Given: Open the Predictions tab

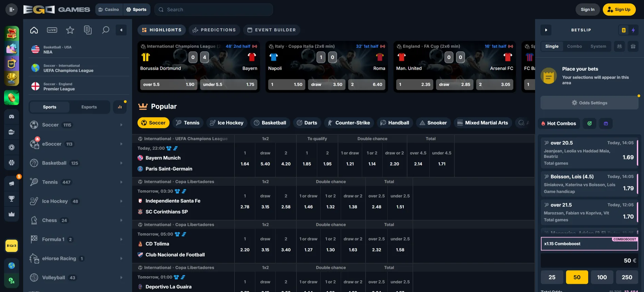Looking at the screenshot, I should pos(214,30).
